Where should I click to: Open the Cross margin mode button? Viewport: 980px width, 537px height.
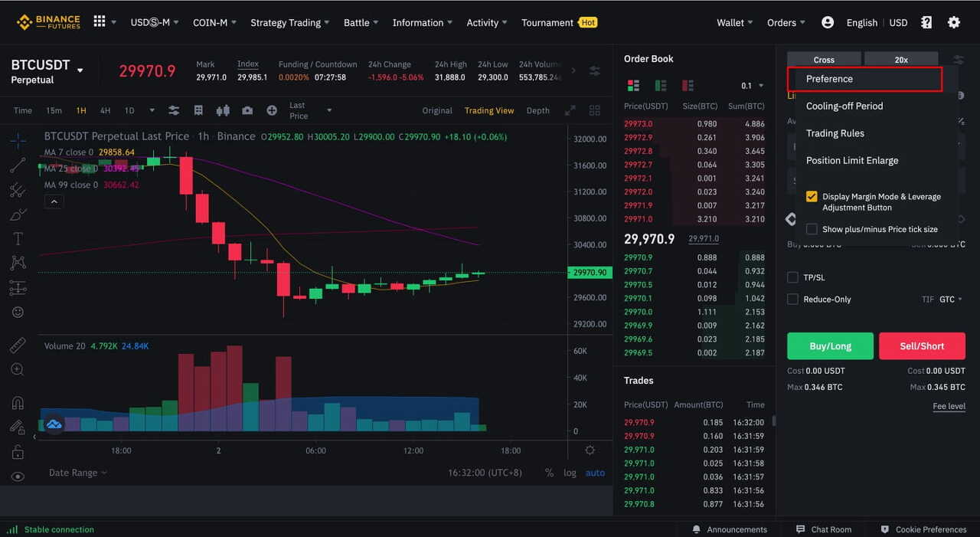tap(824, 59)
